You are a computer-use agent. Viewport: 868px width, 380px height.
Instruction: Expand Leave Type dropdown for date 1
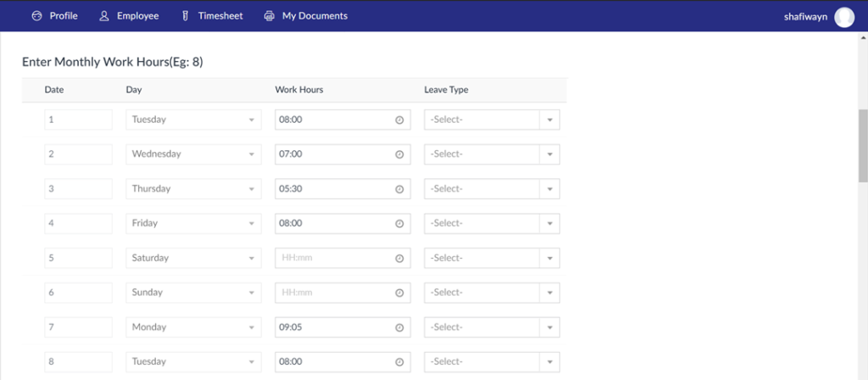tap(549, 120)
